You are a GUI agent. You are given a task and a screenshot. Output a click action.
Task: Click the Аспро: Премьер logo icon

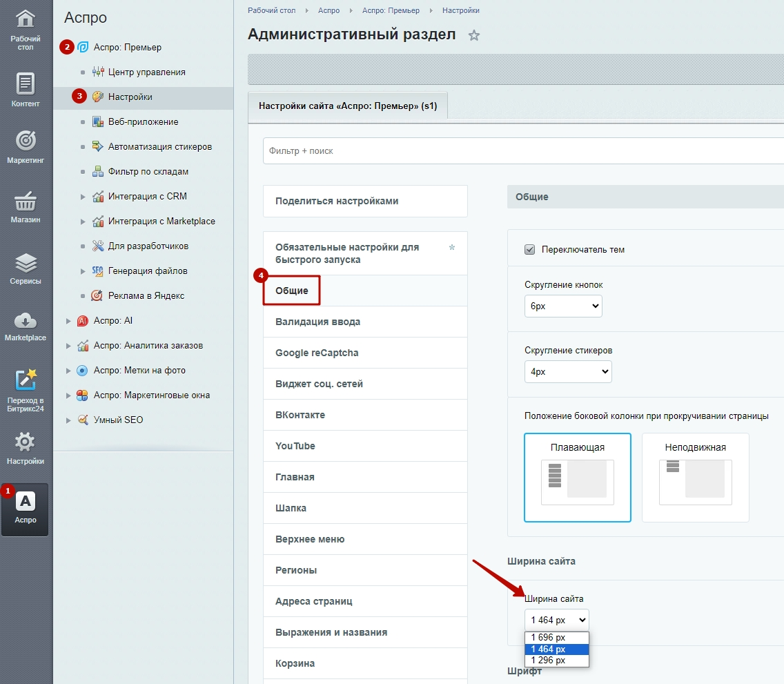(83, 47)
